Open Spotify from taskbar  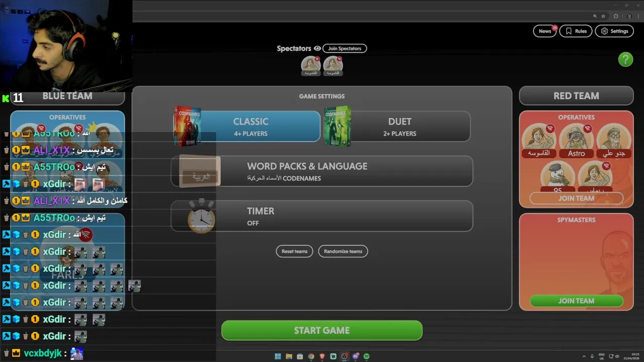tap(366, 356)
